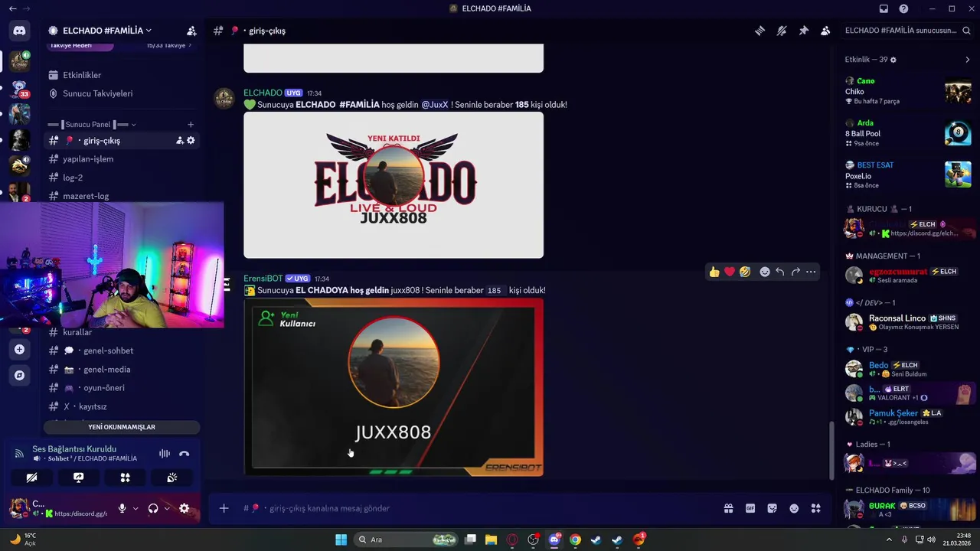
Task: Disconnect from voice call
Action: [x=184, y=454]
